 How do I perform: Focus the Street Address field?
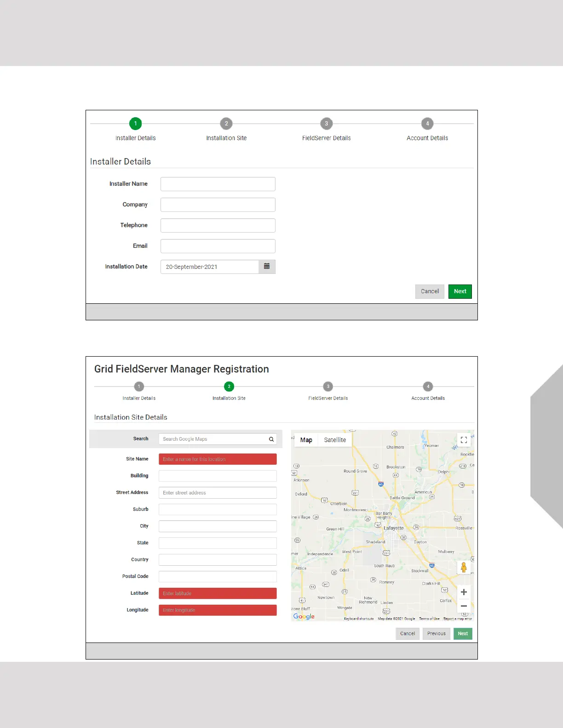click(218, 493)
